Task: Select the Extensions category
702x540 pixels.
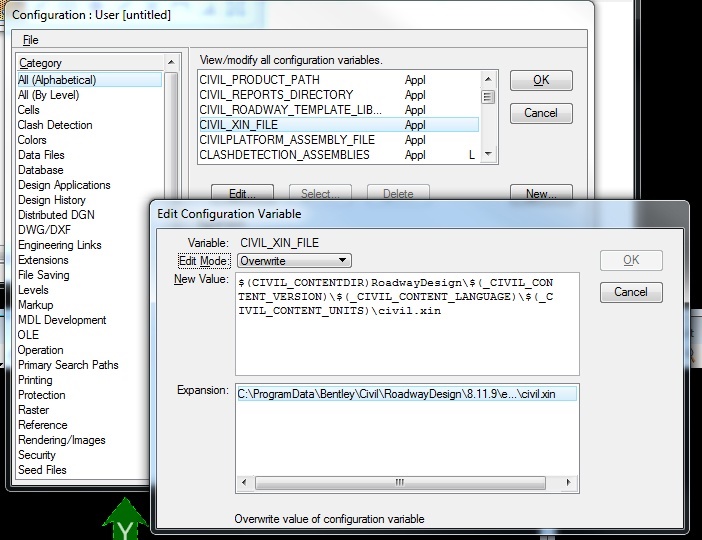Action: pyautogui.click(x=43, y=260)
